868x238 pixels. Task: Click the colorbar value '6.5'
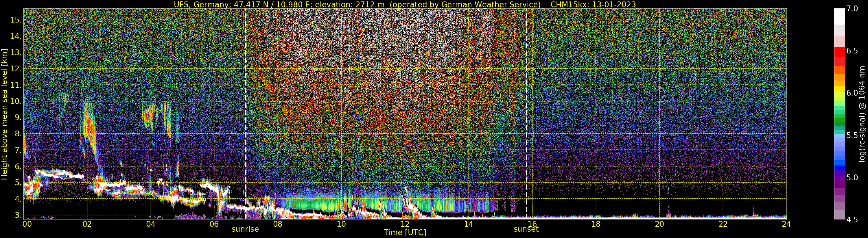[x=852, y=51]
